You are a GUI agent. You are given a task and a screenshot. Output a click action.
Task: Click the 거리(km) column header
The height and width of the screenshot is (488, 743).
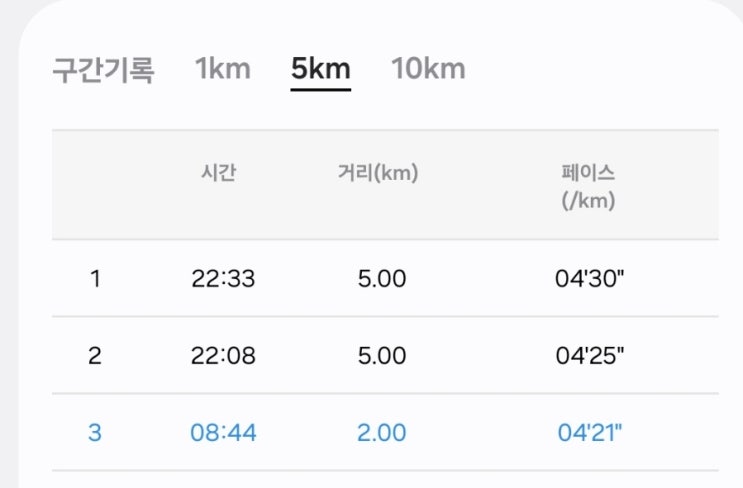tap(378, 173)
